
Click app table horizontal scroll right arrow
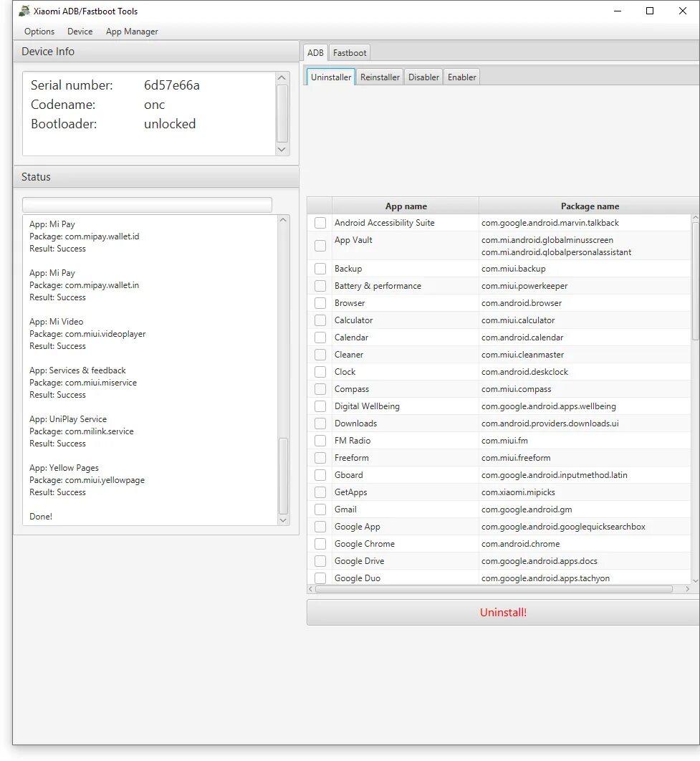[687, 589]
